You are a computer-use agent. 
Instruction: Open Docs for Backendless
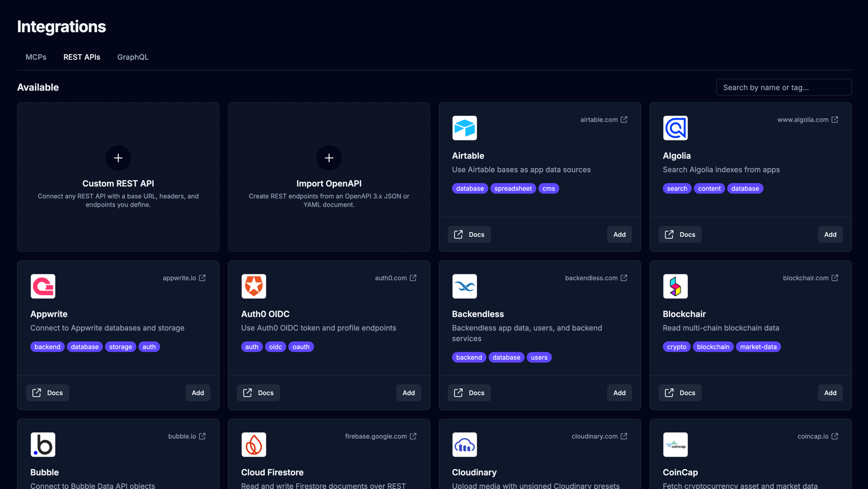coord(469,393)
